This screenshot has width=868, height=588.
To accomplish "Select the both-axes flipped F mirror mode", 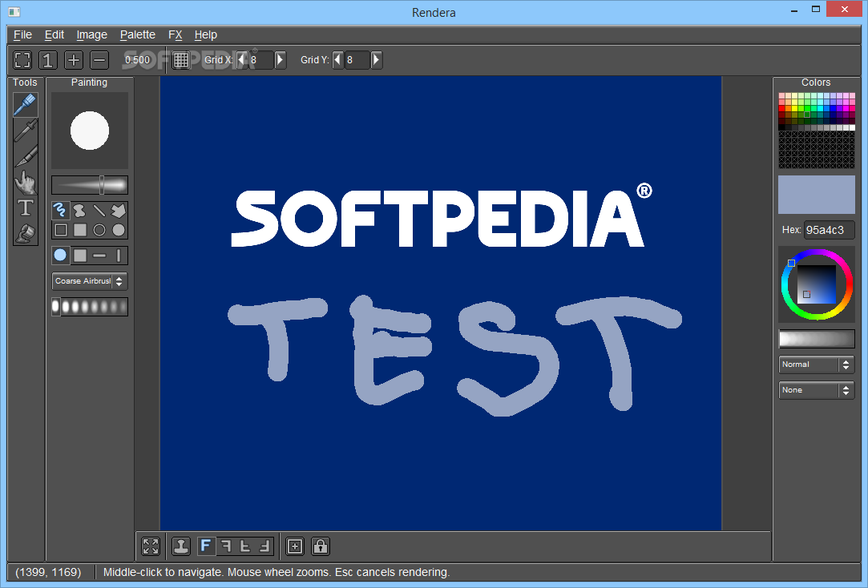I will coord(264,546).
